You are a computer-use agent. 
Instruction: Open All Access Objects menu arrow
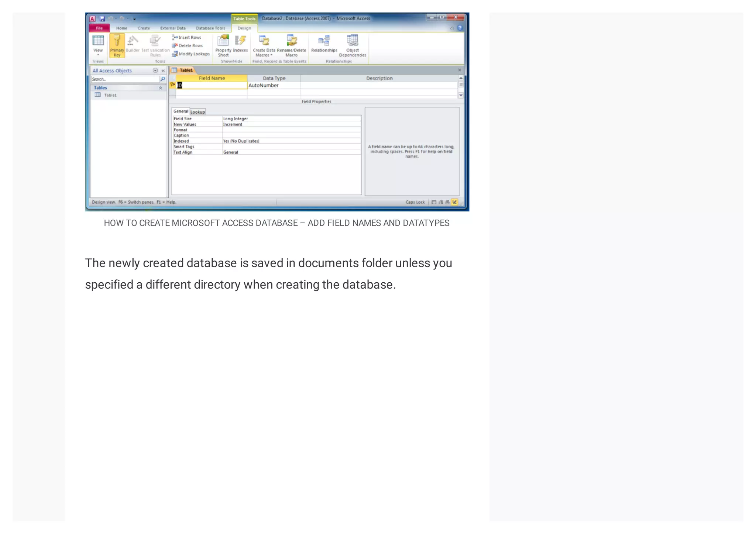tap(155, 70)
